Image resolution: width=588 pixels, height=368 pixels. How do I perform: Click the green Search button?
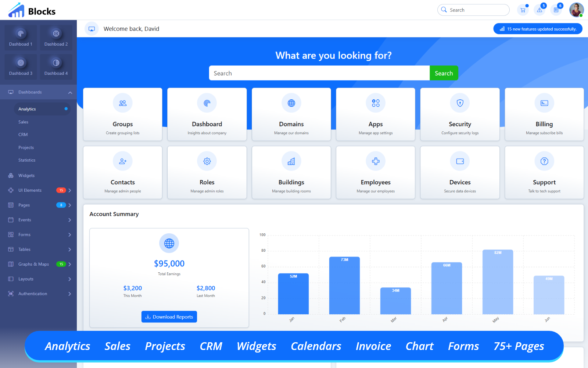pyautogui.click(x=444, y=73)
